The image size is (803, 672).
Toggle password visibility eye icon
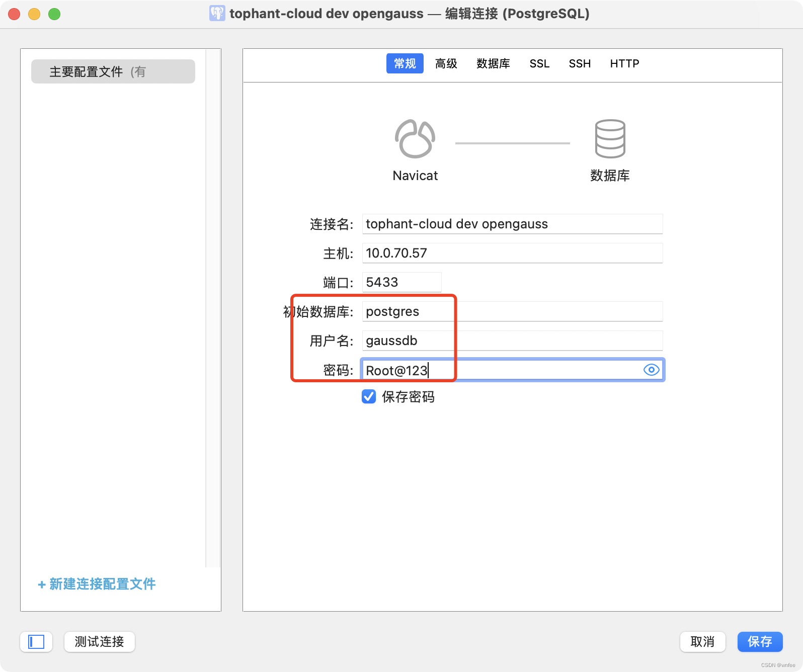[651, 370]
